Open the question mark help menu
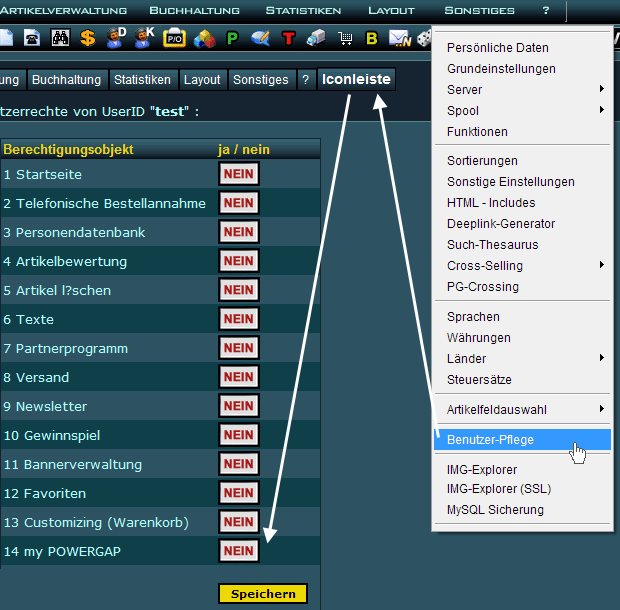Viewport: 620px width, 610px height. point(546,11)
